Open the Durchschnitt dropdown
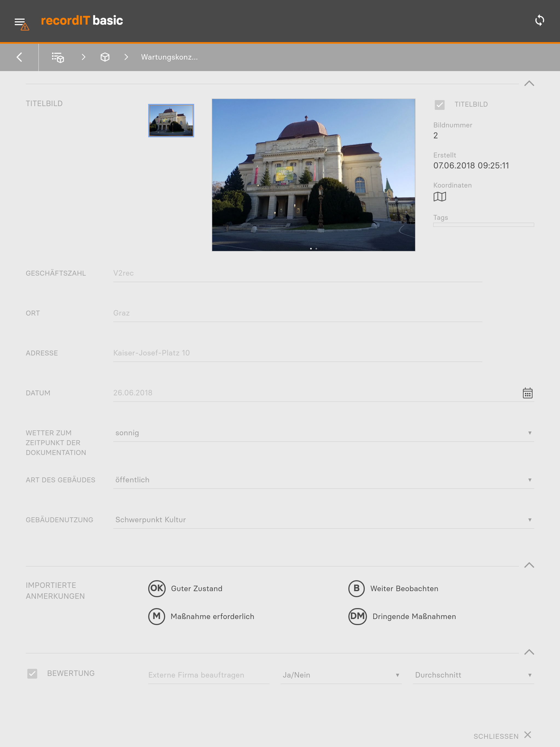The width and height of the screenshot is (560, 747). pos(473,675)
